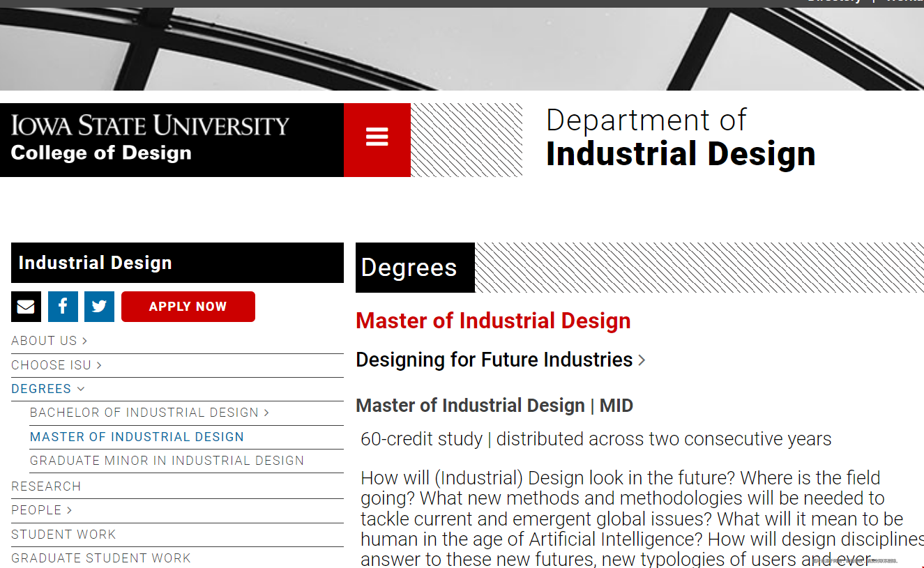
Task: Open the About Us sidebar item
Action: 44,341
